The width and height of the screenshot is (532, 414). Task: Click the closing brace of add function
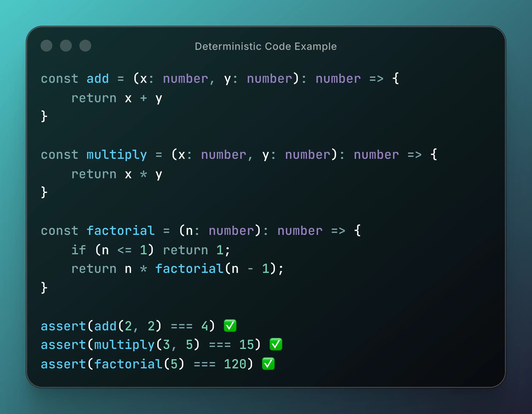44,116
